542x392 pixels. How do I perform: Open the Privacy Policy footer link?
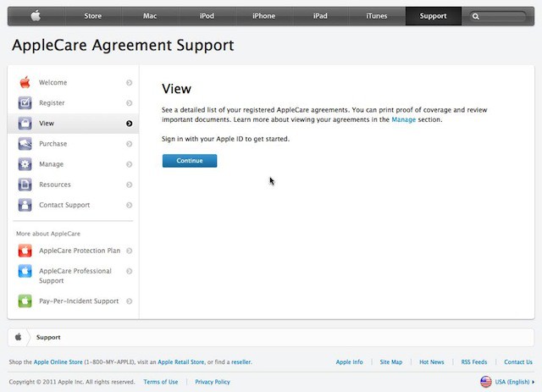click(213, 382)
